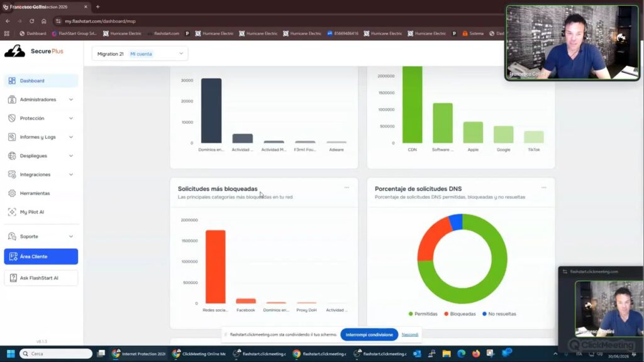644x362 pixels.
Task: Click the Protección shield icon
Action: (12, 118)
